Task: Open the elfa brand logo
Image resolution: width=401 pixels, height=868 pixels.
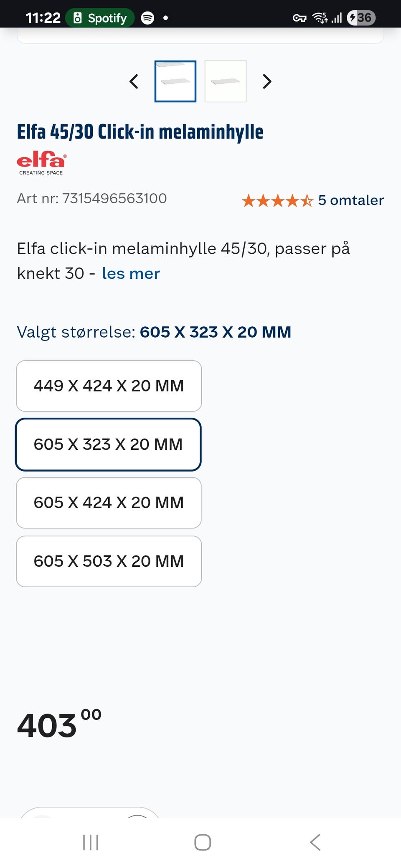Action: click(x=41, y=163)
